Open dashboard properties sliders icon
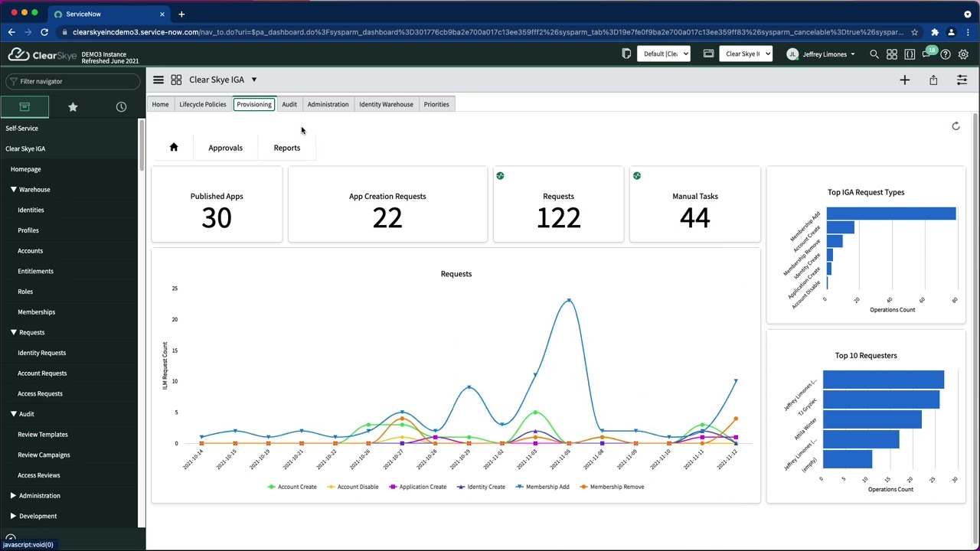This screenshot has height=551, width=980. [962, 80]
